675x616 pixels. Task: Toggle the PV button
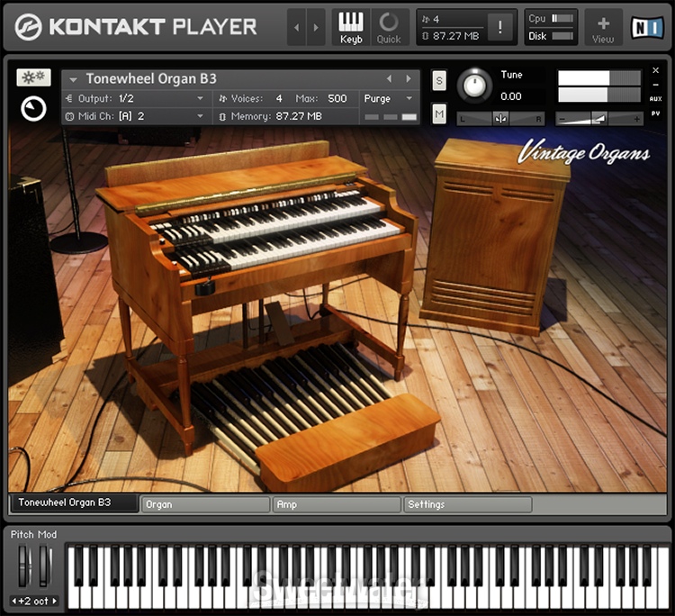tap(655, 113)
